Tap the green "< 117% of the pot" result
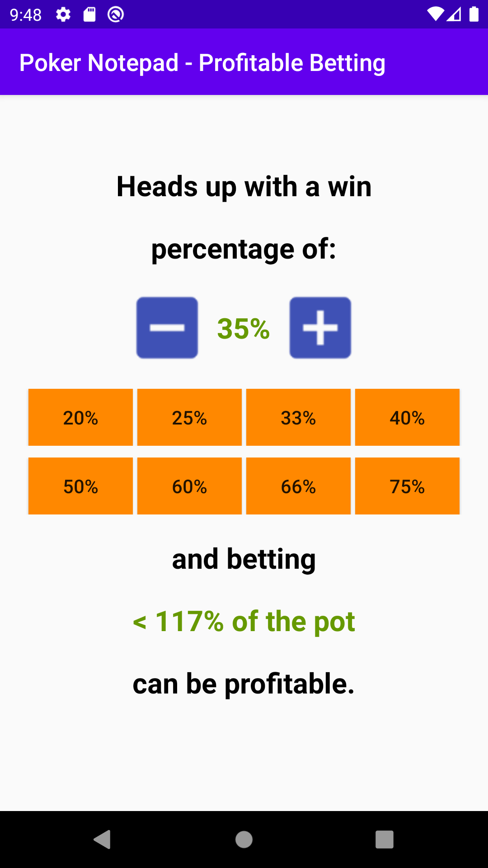488x868 pixels. point(244,621)
